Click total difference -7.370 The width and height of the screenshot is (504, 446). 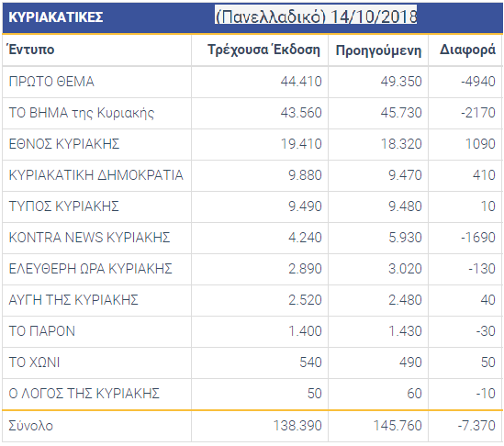pyautogui.click(x=476, y=426)
